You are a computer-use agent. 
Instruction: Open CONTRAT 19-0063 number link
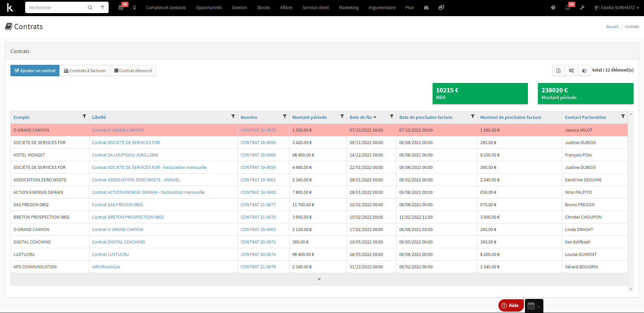point(258,229)
